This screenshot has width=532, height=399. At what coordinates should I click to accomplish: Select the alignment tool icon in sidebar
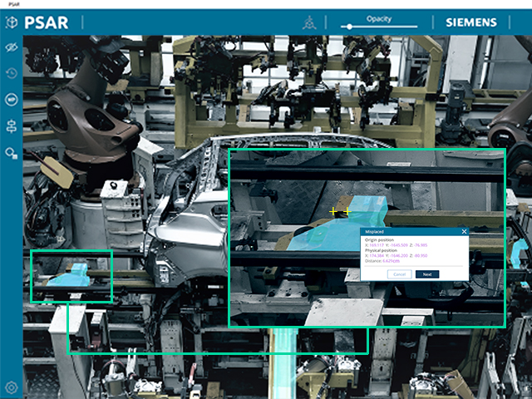pyautogui.click(x=11, y=126)
